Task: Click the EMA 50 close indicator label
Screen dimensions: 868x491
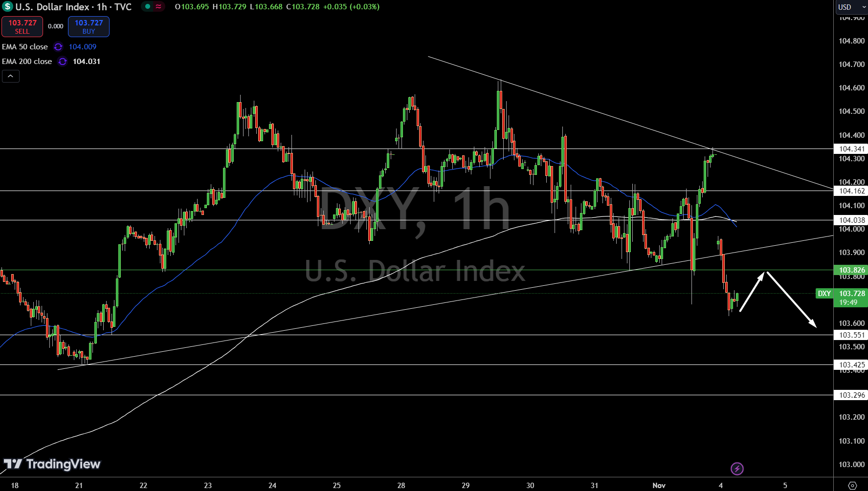Action: point(25,47)
